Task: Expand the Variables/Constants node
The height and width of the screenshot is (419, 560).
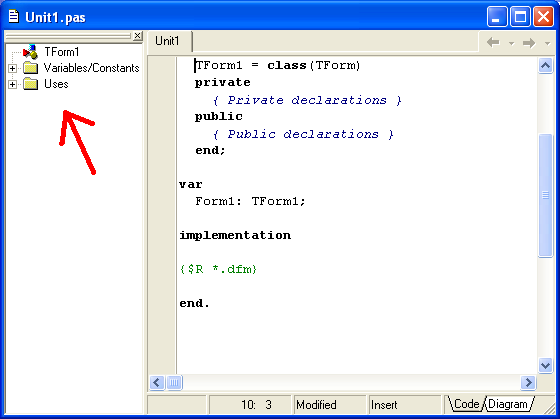Action: [12, 68]
